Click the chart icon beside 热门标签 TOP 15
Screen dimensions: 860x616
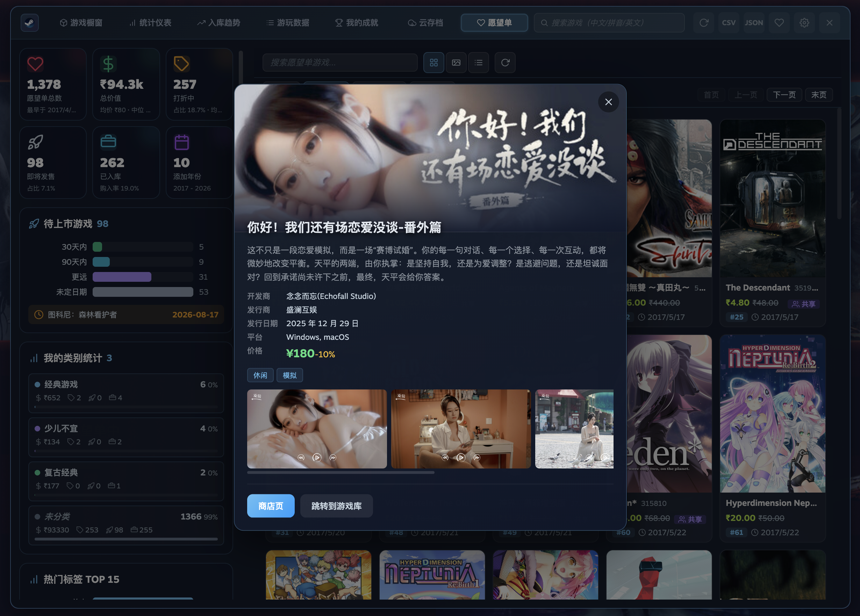[x=34, y=580]
